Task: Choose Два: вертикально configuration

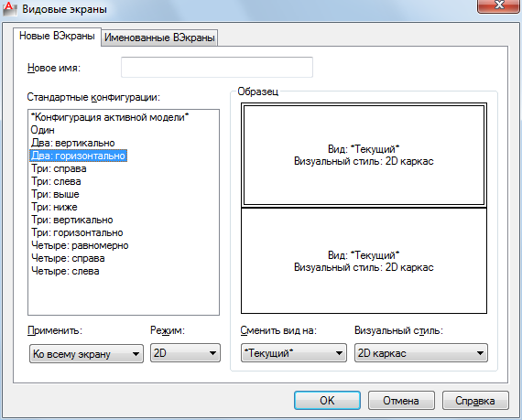Action: [73, 143]
